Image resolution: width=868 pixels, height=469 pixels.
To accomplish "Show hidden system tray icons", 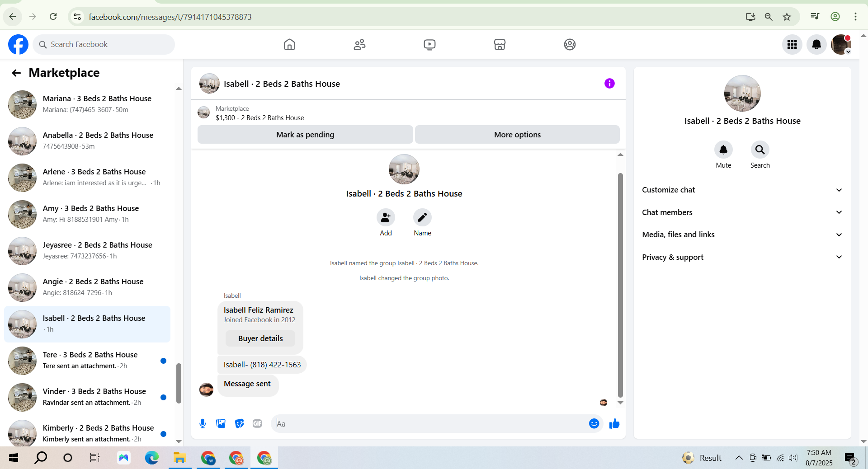I will click(x=739, y=458).
